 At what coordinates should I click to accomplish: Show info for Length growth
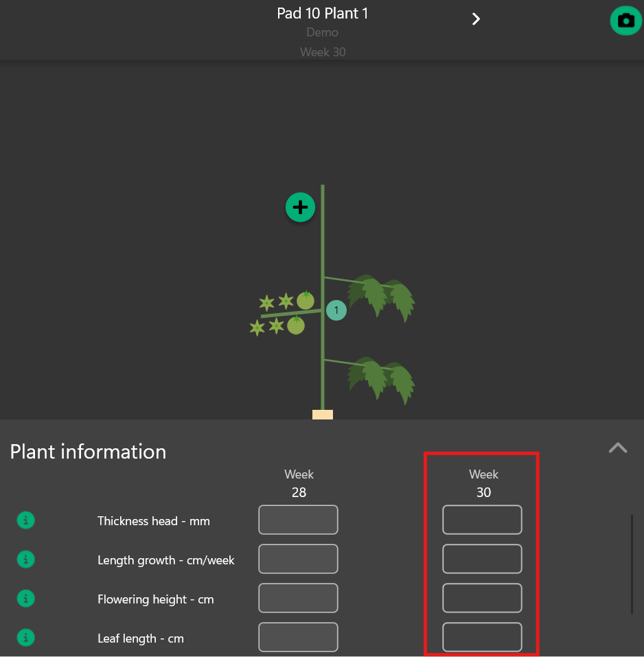[x=25, y=560]
